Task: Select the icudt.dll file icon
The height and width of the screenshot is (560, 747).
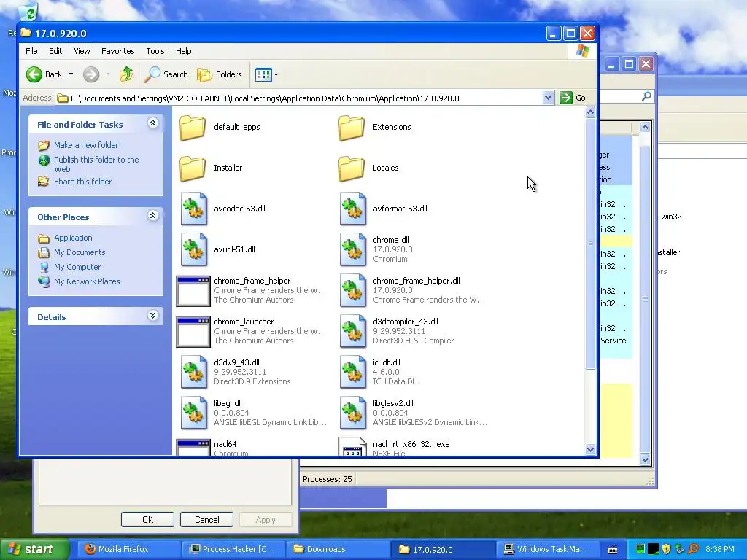Action: tap(352, 373)
